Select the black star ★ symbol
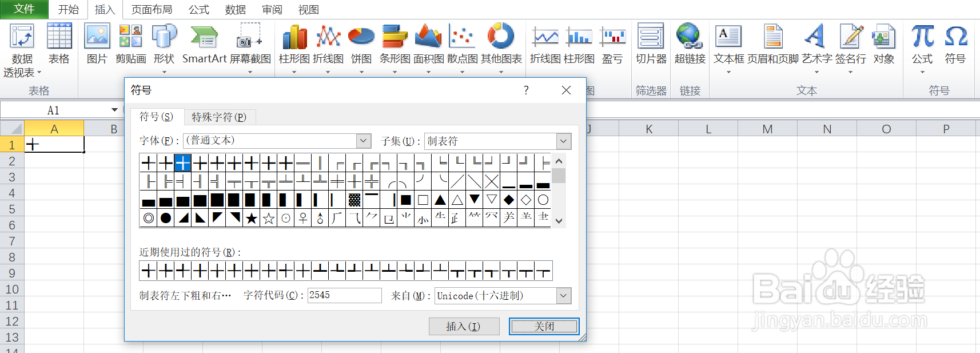 click(x=252, y=218)
